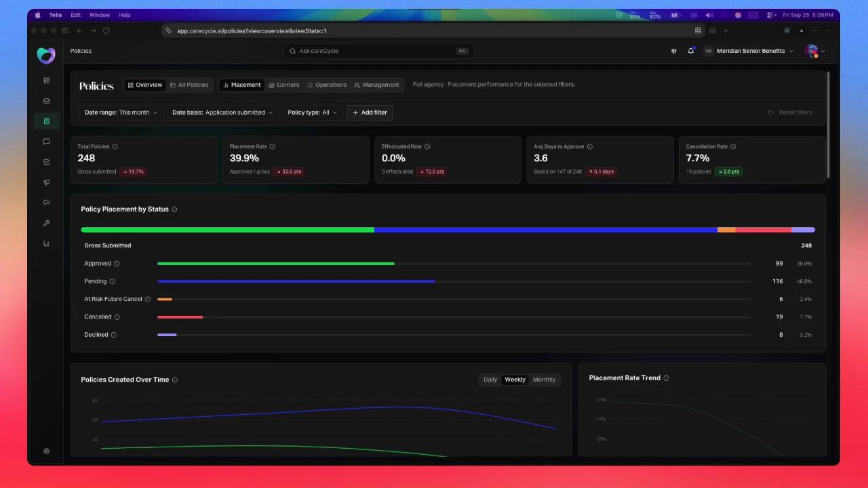The image size is (868, 488).
Task: Select Weekly chart granularity
Action: (x=515, y=380)
